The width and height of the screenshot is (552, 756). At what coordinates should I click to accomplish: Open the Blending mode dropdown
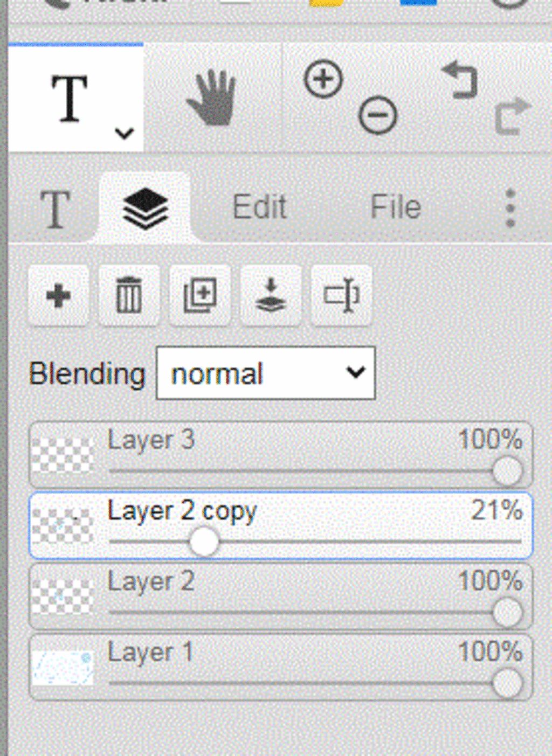click(266, 373)
